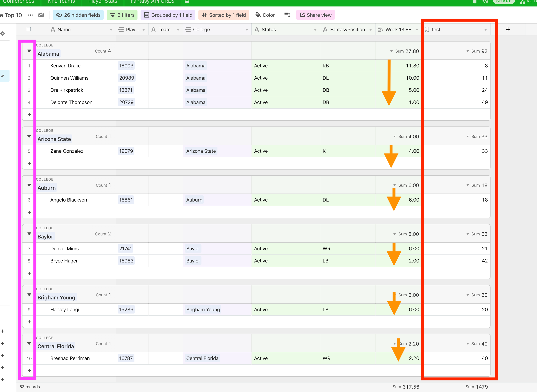Open the Arizona State linked record chip
537x392 pixels.
[201, 151]
